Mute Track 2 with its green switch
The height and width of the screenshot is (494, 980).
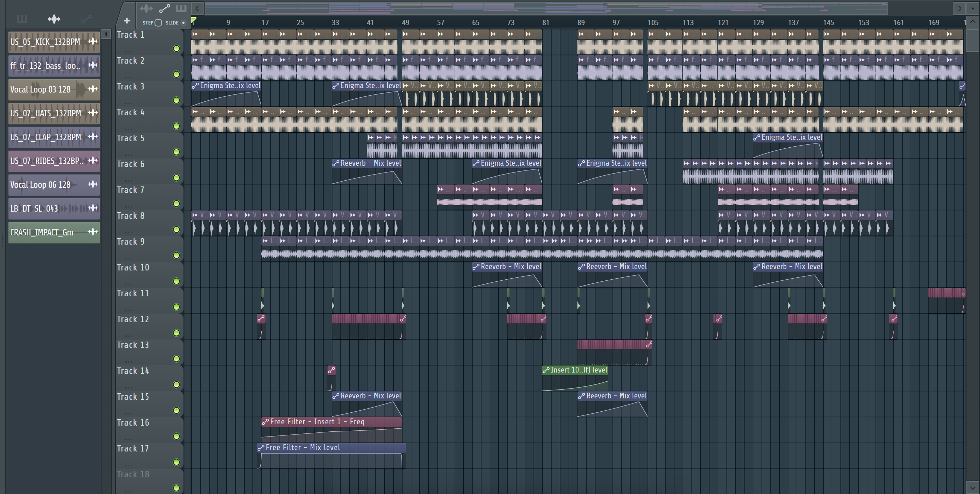click(177, 75)
